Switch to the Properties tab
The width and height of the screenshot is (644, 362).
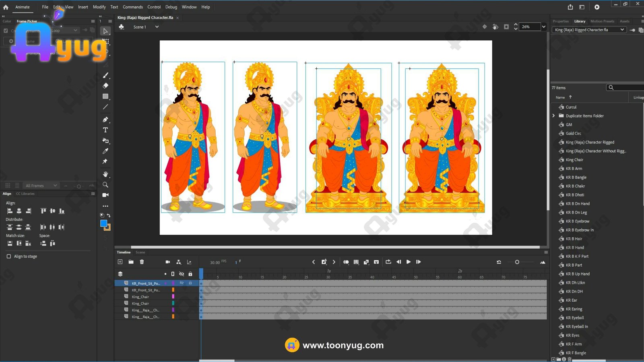coord(560,21)
